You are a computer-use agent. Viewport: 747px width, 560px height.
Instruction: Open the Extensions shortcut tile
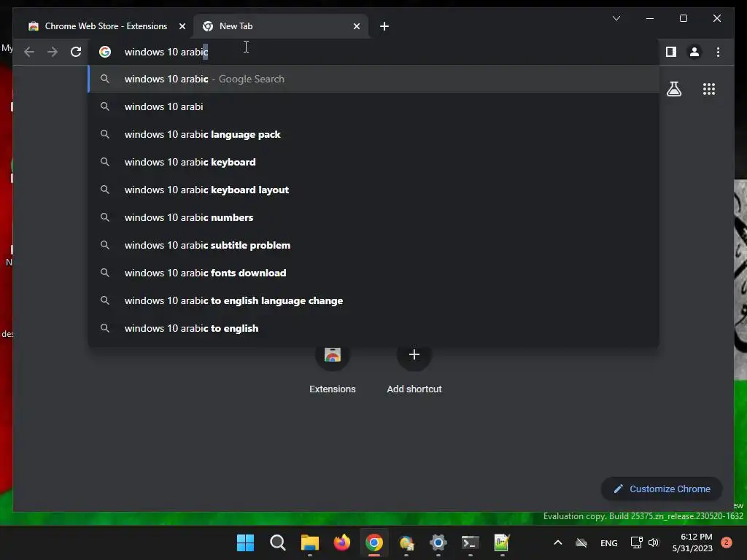pos(333,369)
